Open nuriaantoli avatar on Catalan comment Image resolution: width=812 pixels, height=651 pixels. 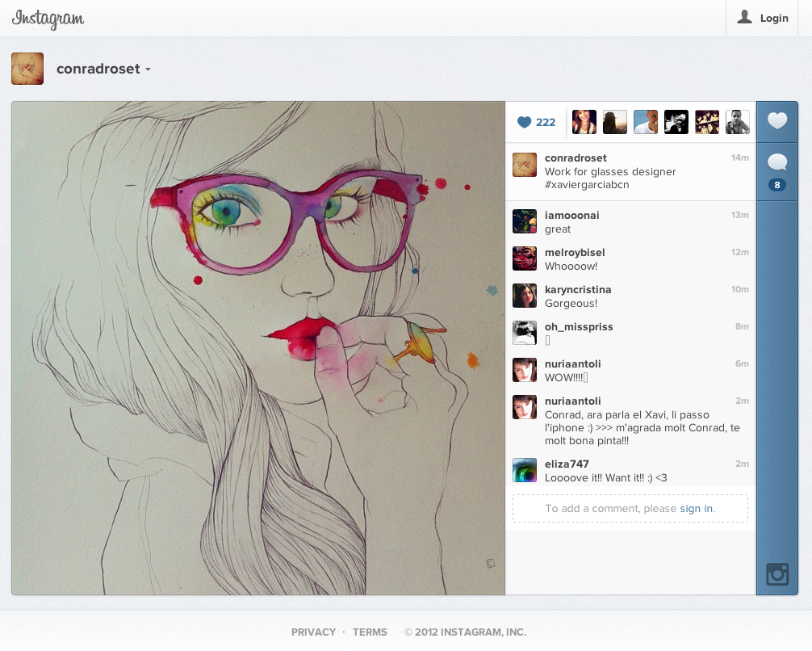tap(525, 407)
